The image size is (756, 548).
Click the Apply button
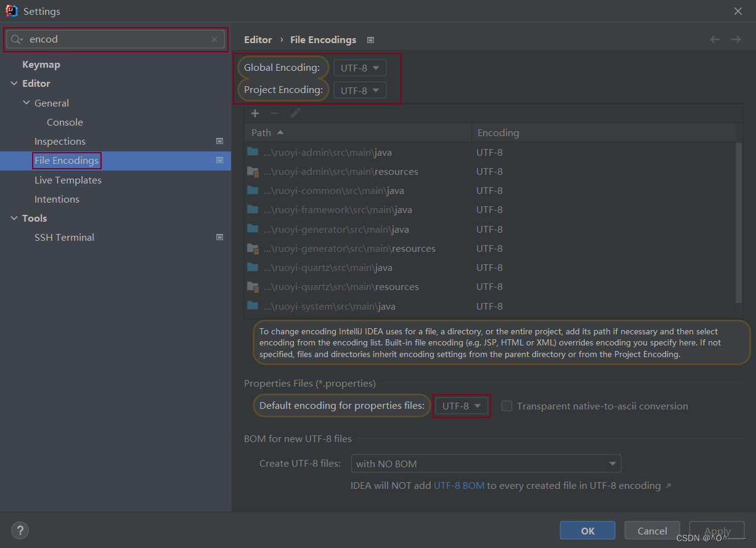(x=717, y=531)
